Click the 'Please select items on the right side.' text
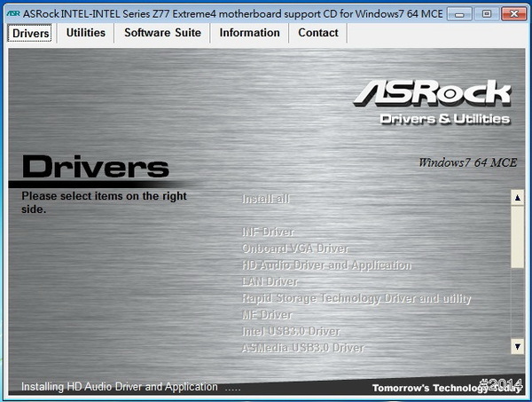 [x=104, y=202]
